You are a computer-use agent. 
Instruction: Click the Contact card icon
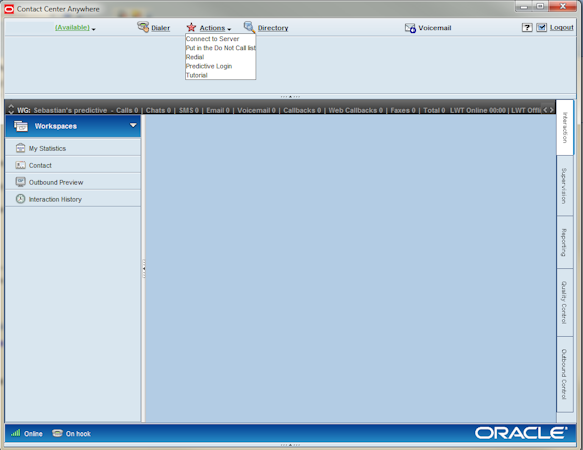20,165
